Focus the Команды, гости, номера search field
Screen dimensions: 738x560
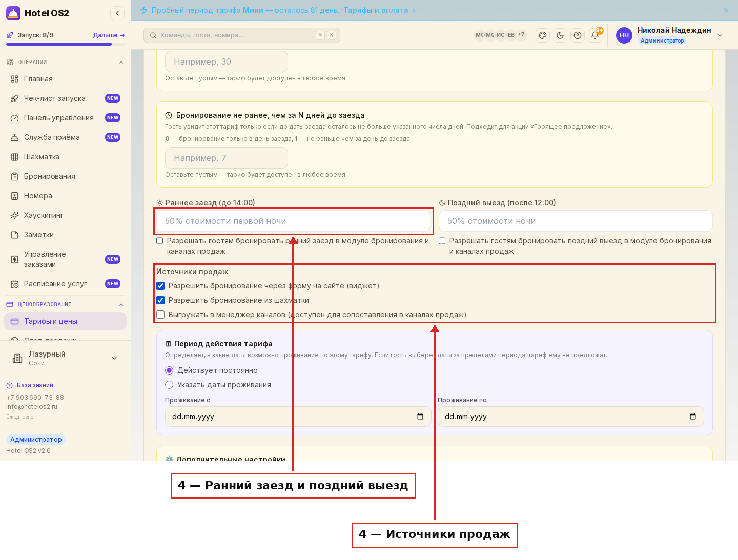click(242, 35)
